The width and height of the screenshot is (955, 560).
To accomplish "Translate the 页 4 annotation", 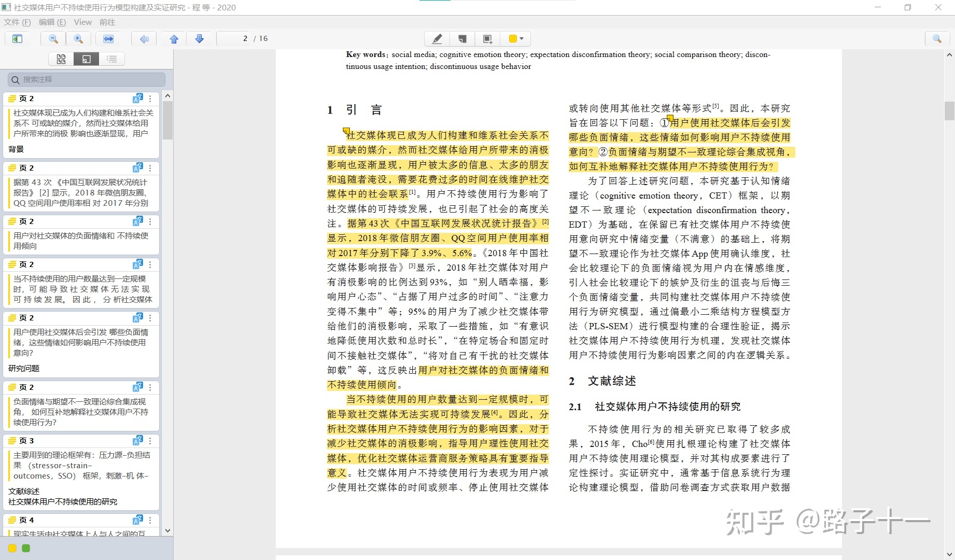I will [137, 520].
